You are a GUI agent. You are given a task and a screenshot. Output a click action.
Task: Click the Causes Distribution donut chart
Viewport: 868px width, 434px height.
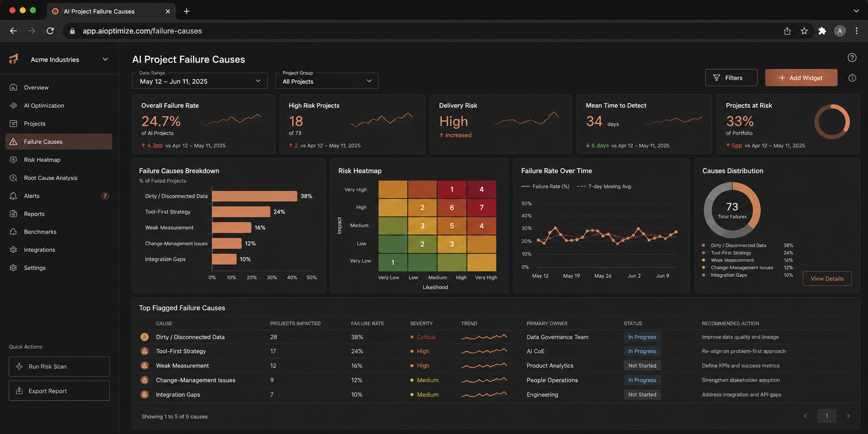tap(732, 210)
